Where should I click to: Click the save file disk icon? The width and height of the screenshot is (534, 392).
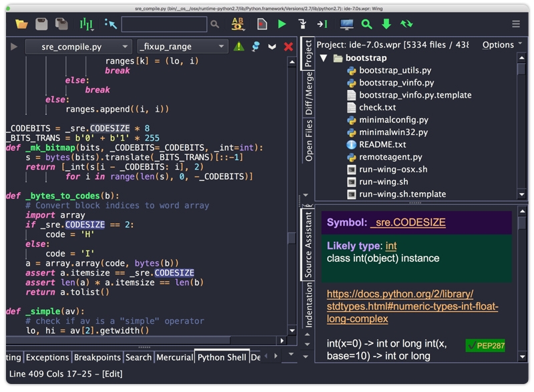[x=41, y=24]
